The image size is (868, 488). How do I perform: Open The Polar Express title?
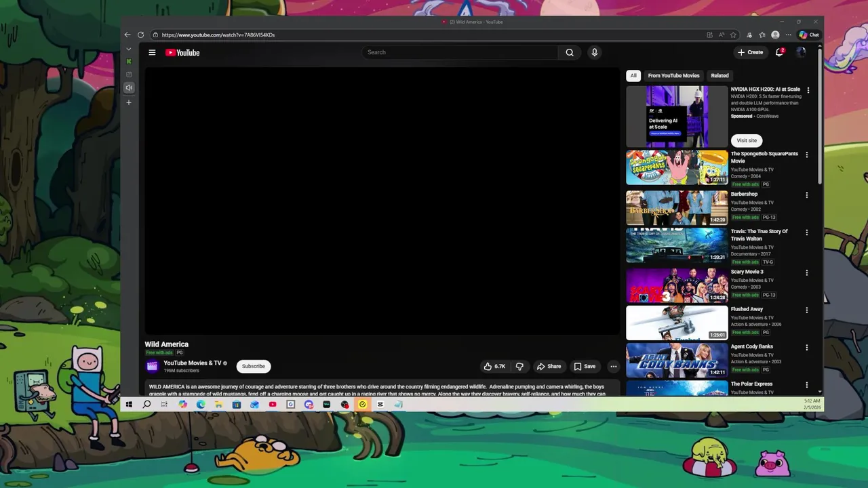tap(751, 384)
